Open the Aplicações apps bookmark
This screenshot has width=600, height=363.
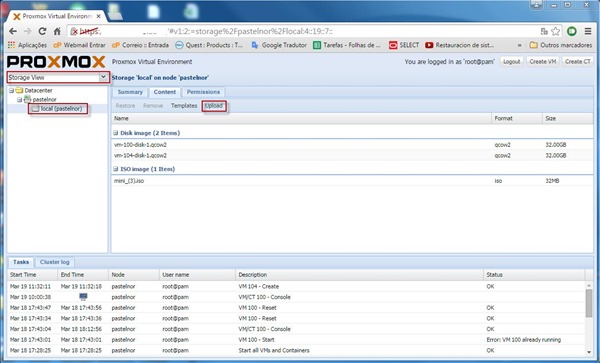(x=27, y=45)
